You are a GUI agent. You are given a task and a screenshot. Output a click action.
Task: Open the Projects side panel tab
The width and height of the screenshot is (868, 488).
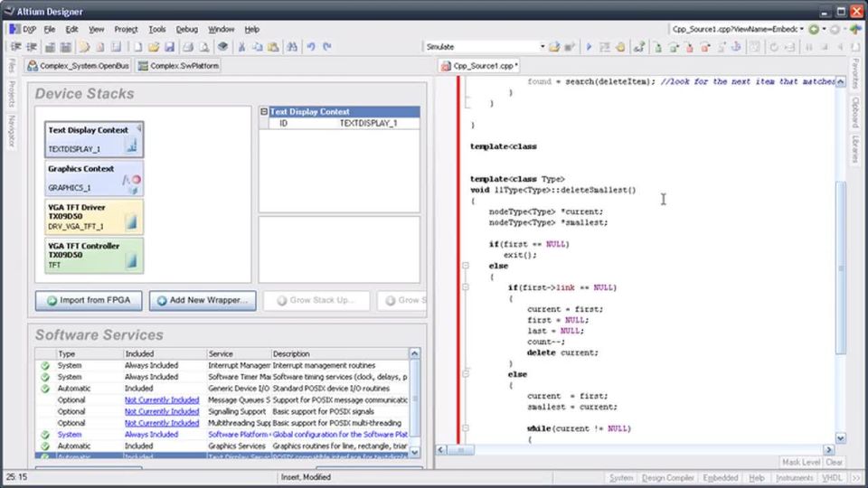pyautogui.click(x=12, y=95)
